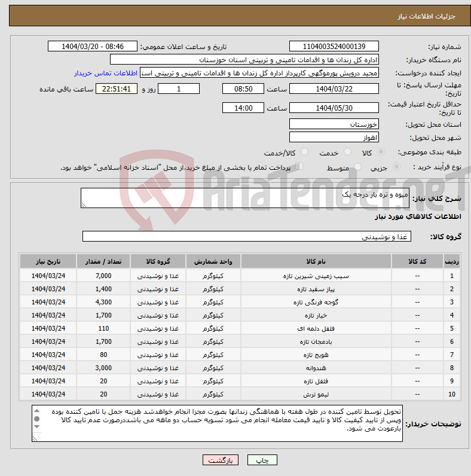Image resolution: width=471 pixels, height=476 pixels.
Task: Click item name فلفل تازه
Action: pyautogui.click(x=316, y=381)
